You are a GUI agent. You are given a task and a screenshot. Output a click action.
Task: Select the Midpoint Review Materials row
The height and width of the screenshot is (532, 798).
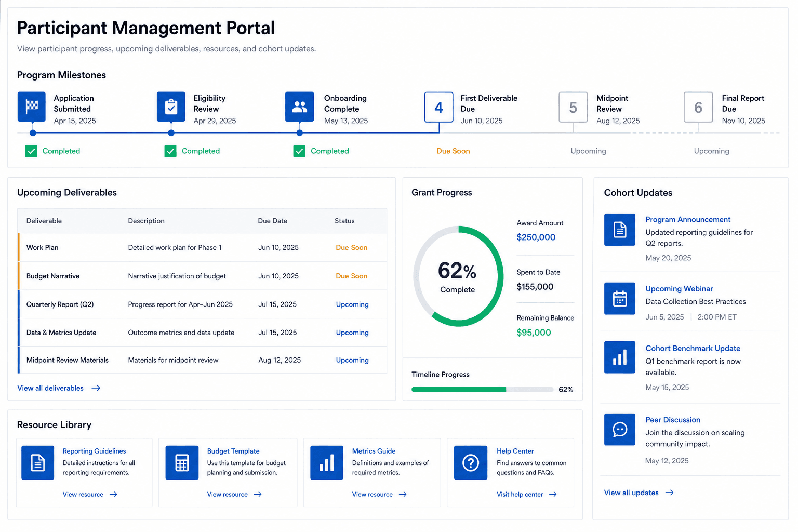[x=202, y=360]
